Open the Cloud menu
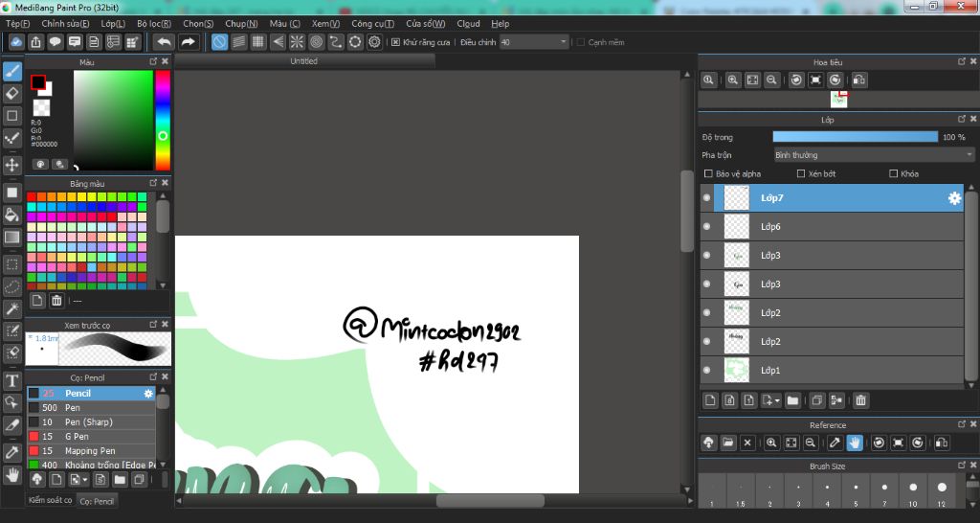The height and width of the screenshot is (523, 980). click(x=468, y=24)
